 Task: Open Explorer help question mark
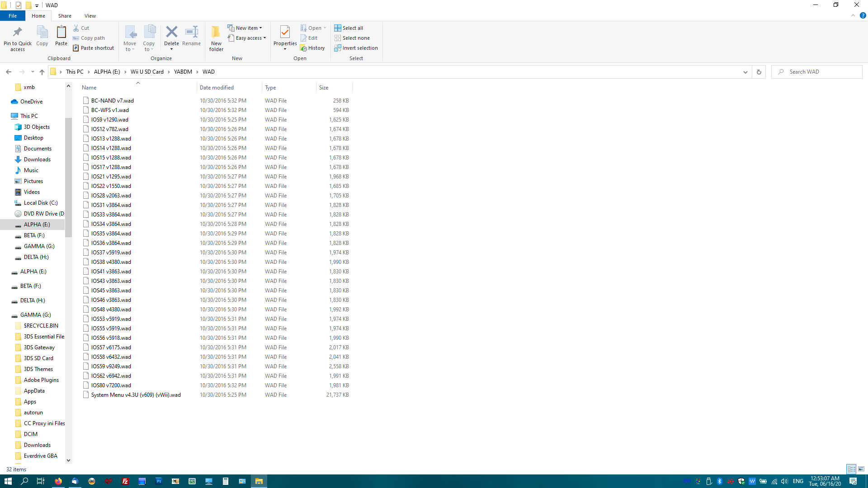point(863,15)
